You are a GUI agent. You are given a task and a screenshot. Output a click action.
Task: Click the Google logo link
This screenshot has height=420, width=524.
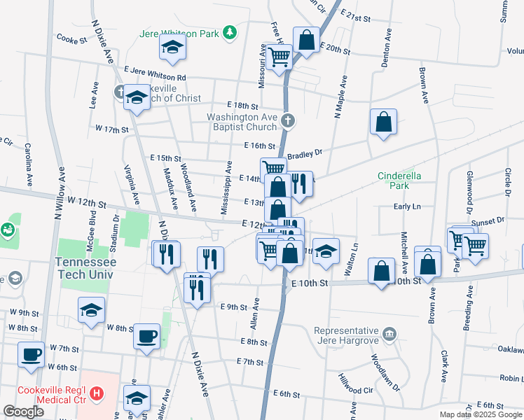tap(23, 412)
